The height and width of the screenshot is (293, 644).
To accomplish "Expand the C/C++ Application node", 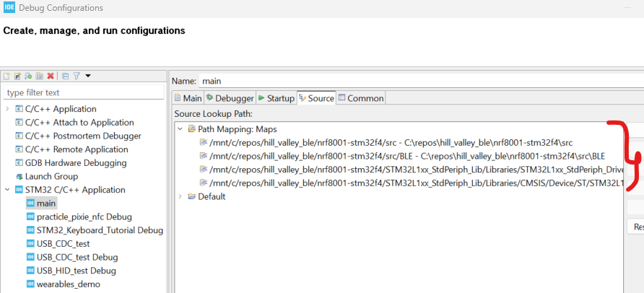I will point(7,109).
